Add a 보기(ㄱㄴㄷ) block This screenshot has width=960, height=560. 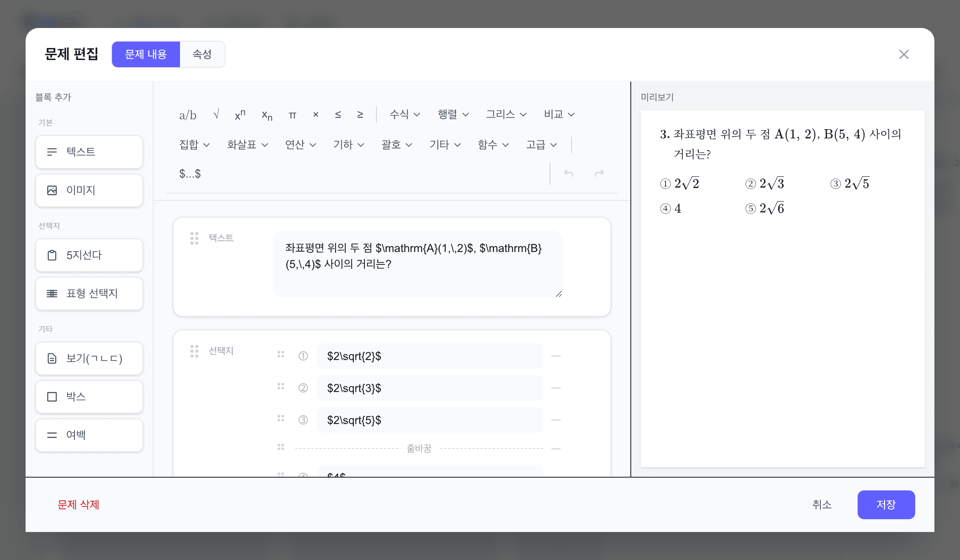pyautogui.click(x=89, y=358)
